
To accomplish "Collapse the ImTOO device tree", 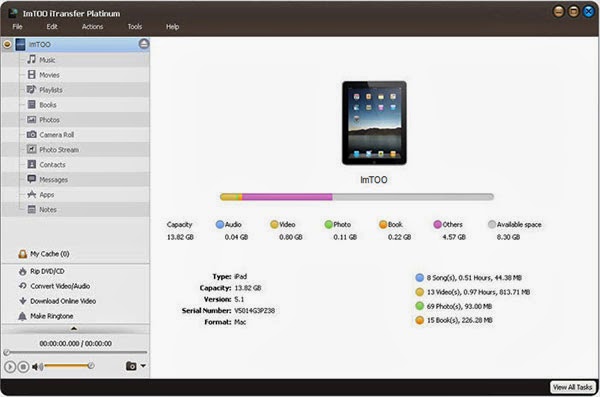I will [7, 44].
